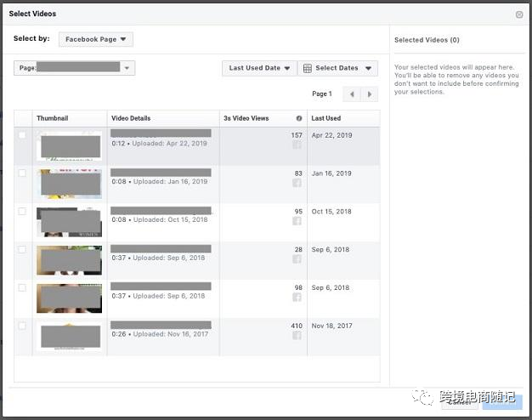The image size is (532, 420).
Task: Select thumbnail of the Apr 22, 2019 video
Action: click(x=69, y=146)
